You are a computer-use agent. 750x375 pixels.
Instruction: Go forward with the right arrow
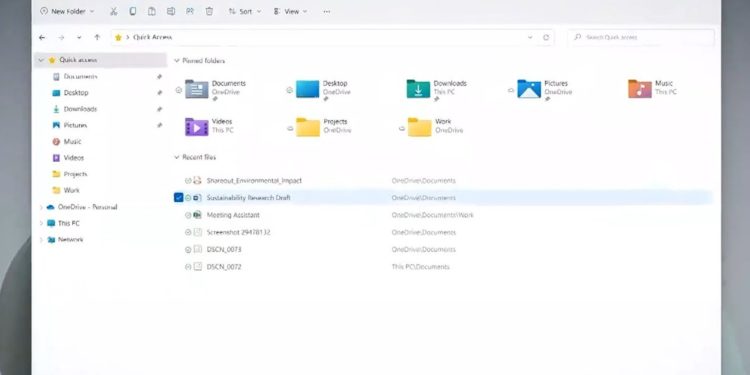[x=61, y=37]
